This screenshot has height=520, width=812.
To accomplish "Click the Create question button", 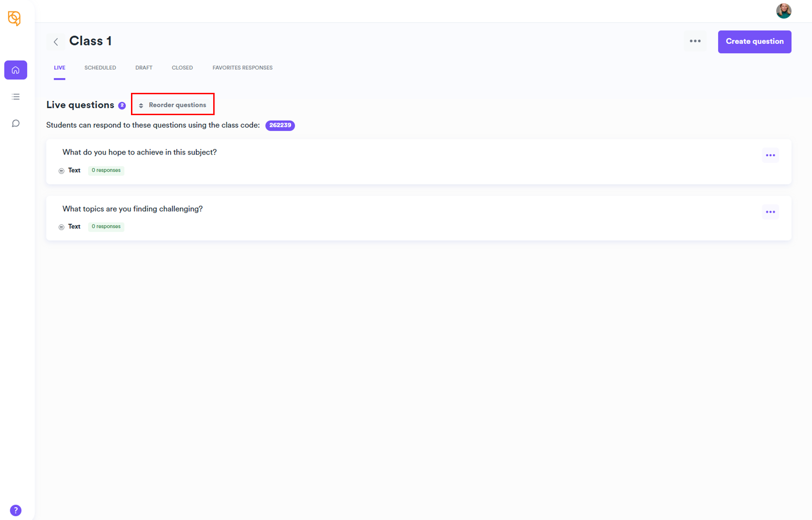I will tap(754, 42).
